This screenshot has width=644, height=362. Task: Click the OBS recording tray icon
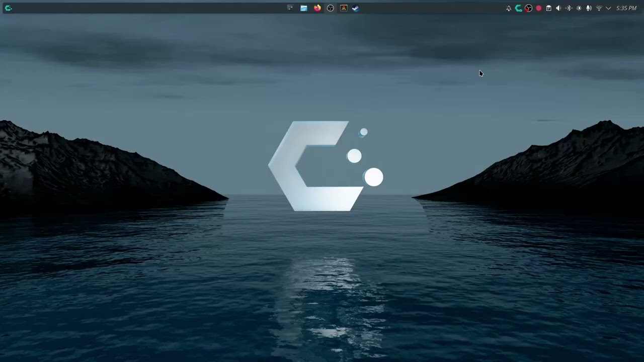[529, 8]
